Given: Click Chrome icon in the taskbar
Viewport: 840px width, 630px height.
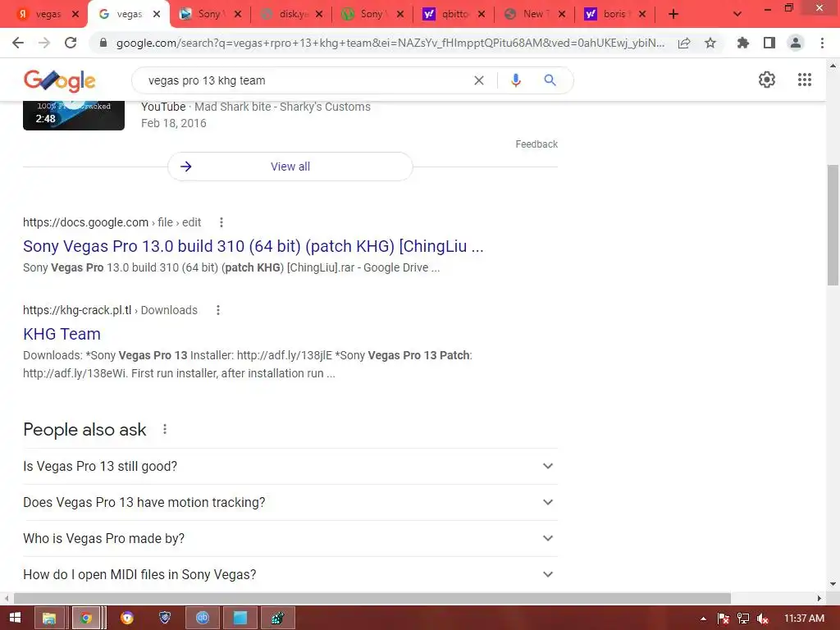Looking at the screenshot, I should point(85,618).
